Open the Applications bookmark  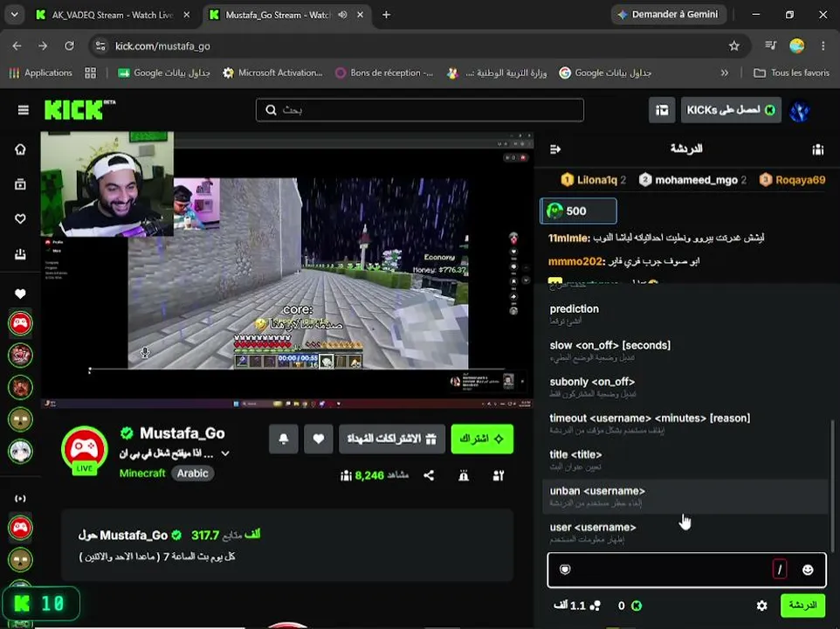coord(41,73)
